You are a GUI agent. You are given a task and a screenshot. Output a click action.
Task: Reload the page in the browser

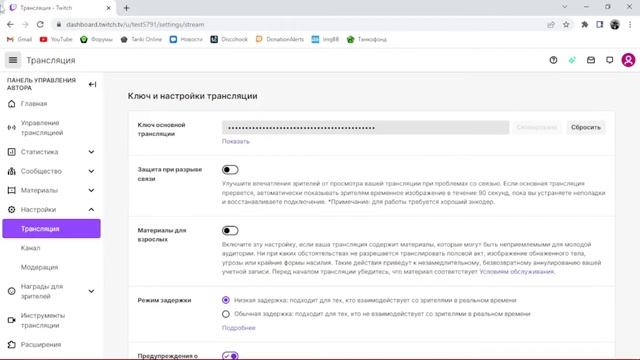40,24
